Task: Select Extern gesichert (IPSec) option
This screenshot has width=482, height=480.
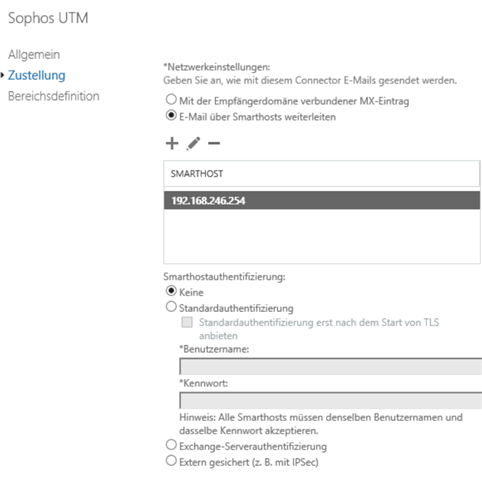Action: [x=171, y=461]
